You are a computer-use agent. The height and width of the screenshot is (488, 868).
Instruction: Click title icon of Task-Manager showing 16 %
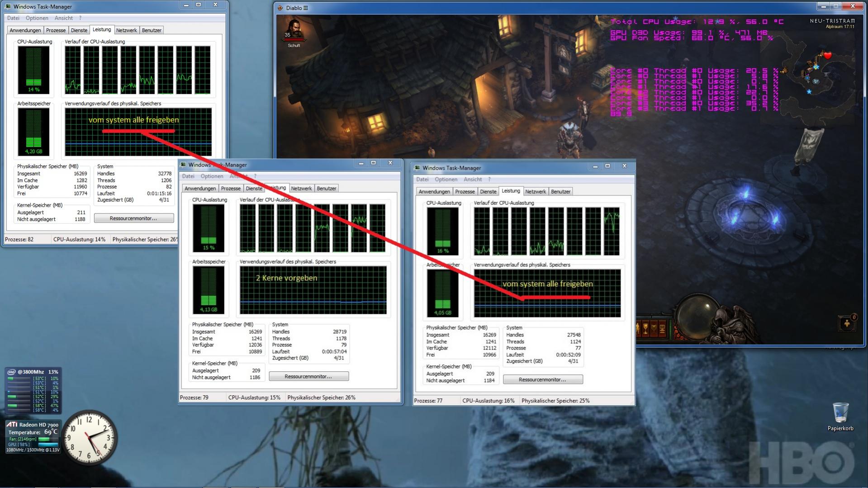coord(417,168)
